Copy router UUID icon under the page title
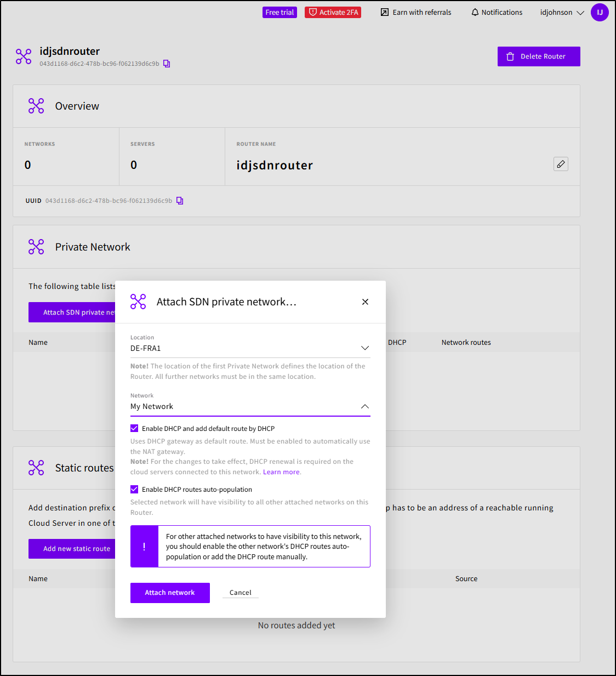616x676 pixels. coord(167,64)
